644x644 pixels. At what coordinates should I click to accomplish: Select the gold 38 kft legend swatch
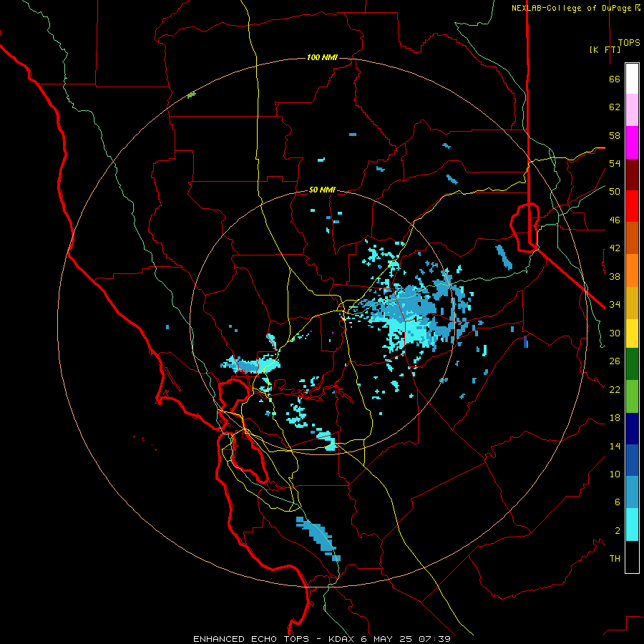632,303
